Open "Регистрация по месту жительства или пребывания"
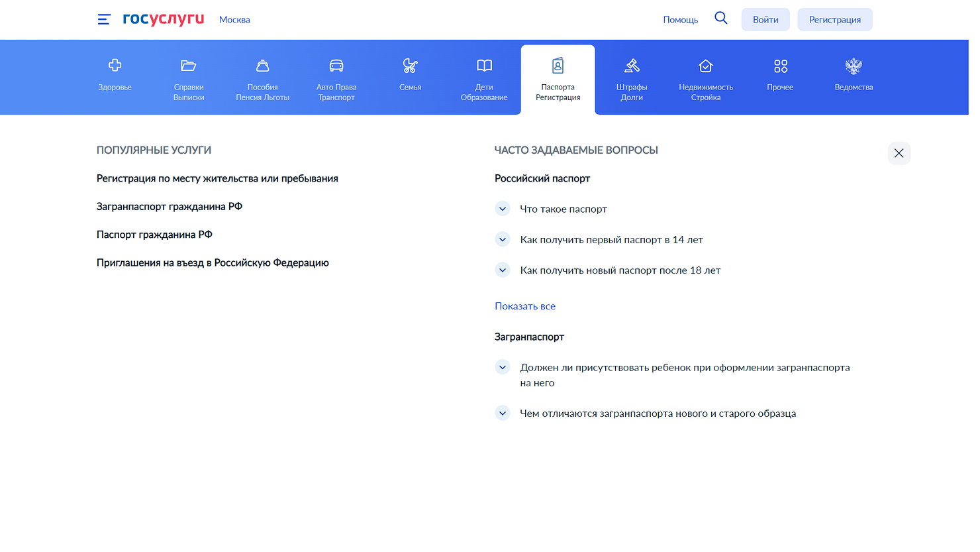980x552 pixels. click(x=217, y=179)
